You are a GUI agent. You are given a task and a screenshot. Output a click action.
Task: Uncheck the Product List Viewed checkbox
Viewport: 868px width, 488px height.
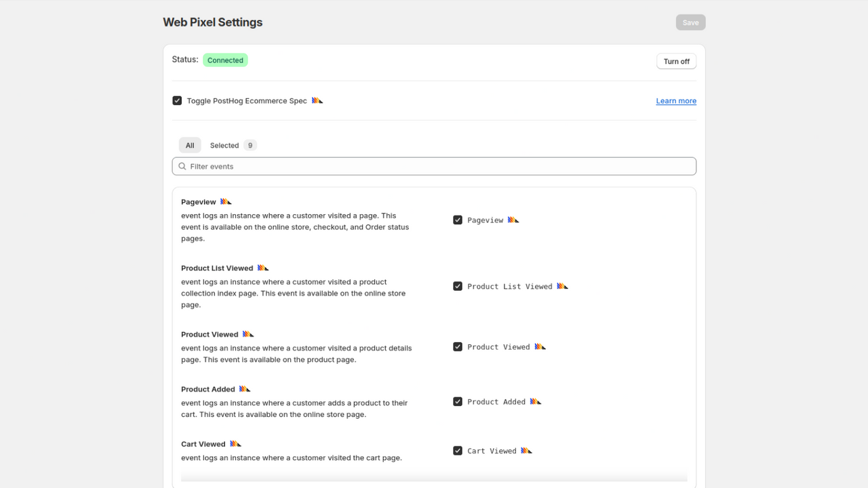pyautogui.click(x=458, y=286)
